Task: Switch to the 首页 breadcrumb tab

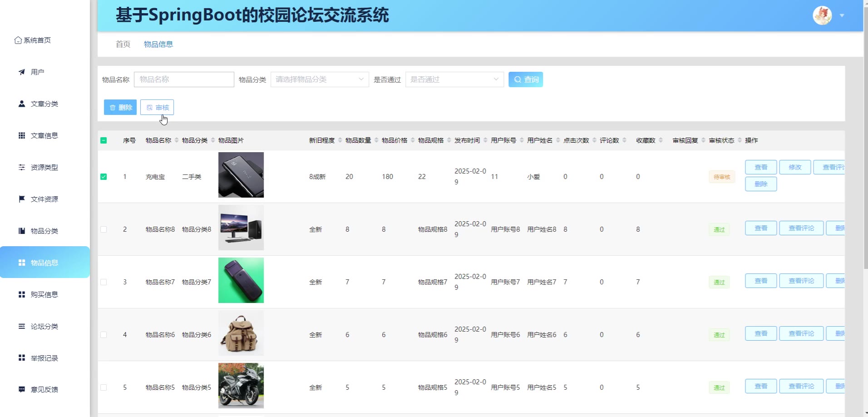Action: [123, 44]
